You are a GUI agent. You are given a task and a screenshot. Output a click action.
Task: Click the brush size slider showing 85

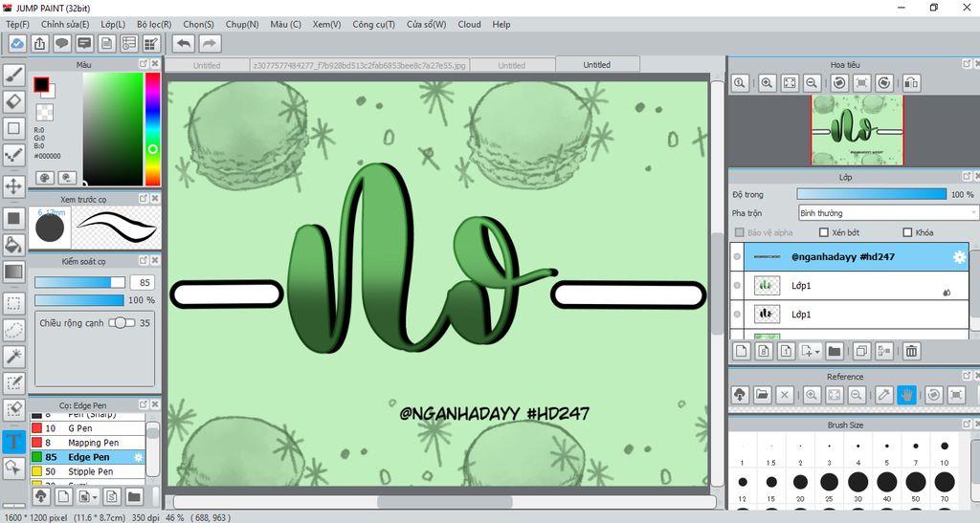79,283
